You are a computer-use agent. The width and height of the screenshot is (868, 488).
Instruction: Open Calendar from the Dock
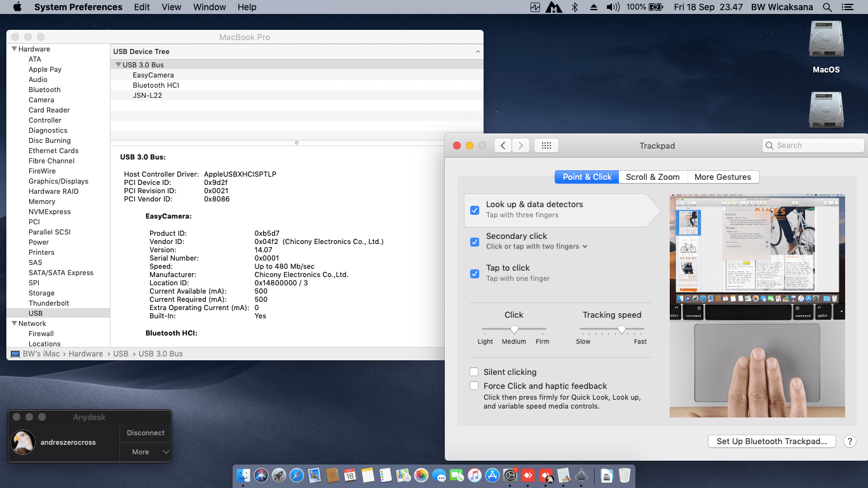tap(350, 475)
